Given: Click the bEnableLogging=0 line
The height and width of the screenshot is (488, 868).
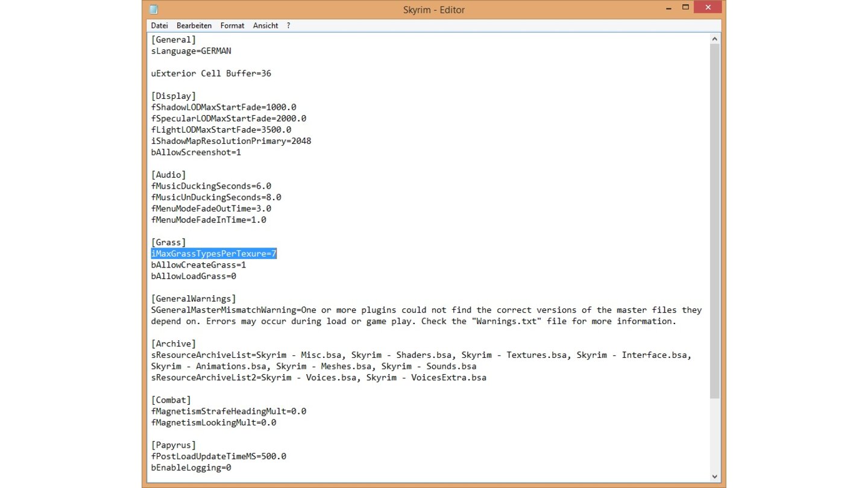Looking at the screenshot, I should [x=191, y=468].
